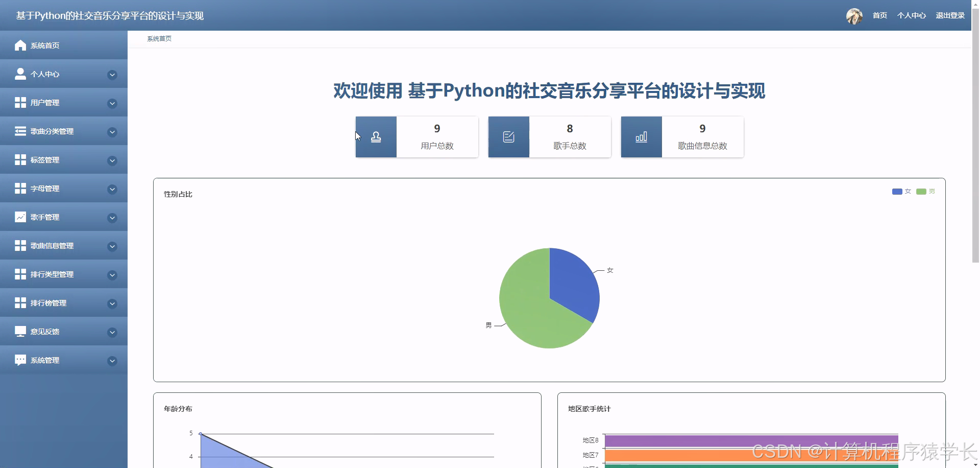Click the 系统首页 breadcrumb

coord(159,39)
